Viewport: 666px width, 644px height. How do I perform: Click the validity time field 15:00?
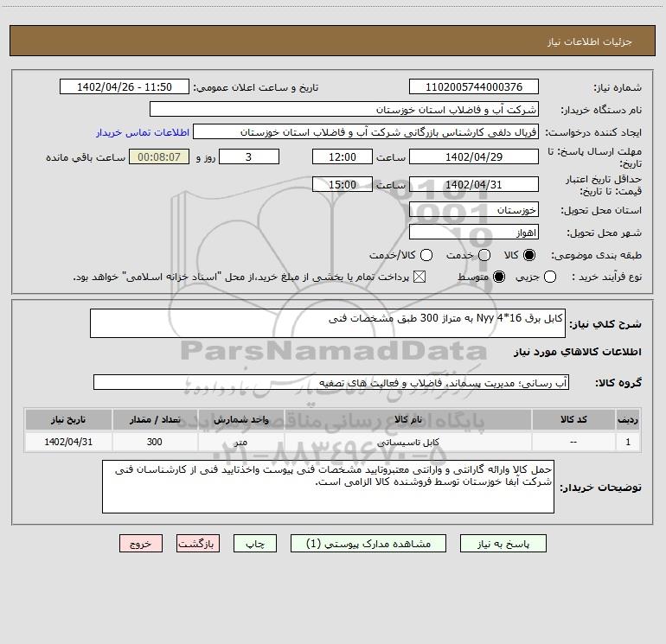(x=343, y=184)
